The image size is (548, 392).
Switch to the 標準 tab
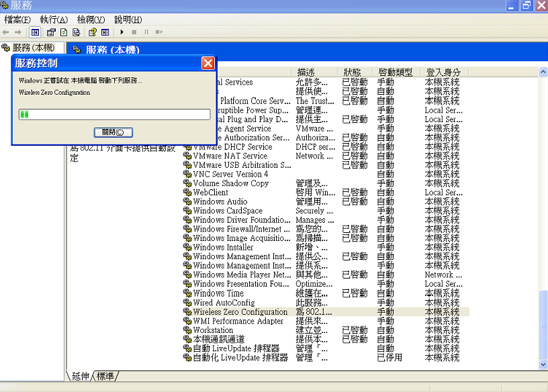click(x=105, y=376)
